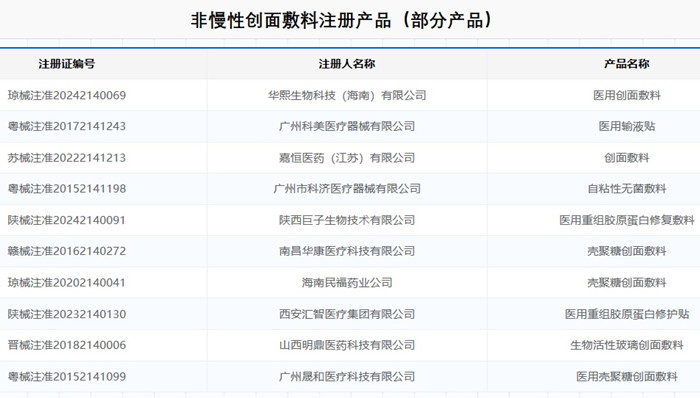Select registration number 琼械注准20242140069
This screenshot has width=700, height=398.
tap(67, 95)
